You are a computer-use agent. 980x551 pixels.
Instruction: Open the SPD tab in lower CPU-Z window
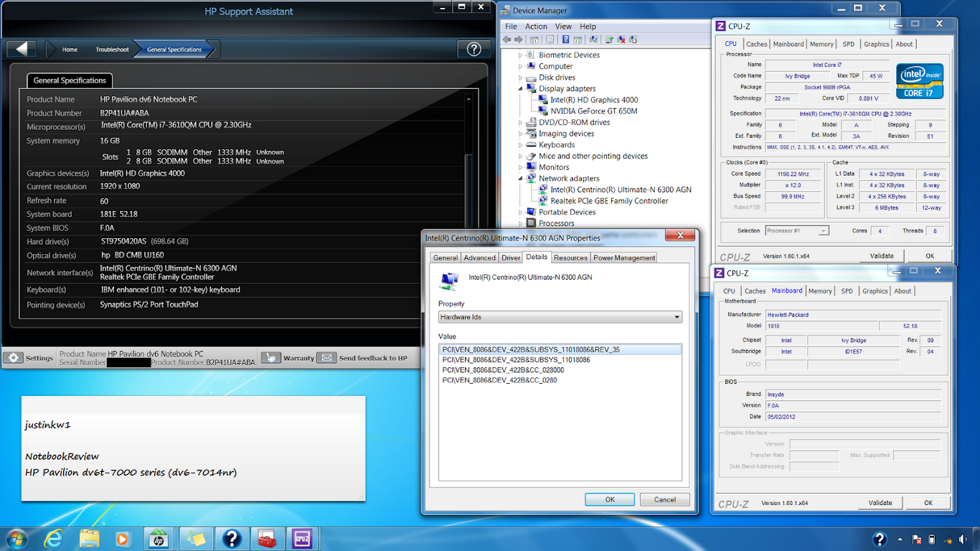click(847, 291)
